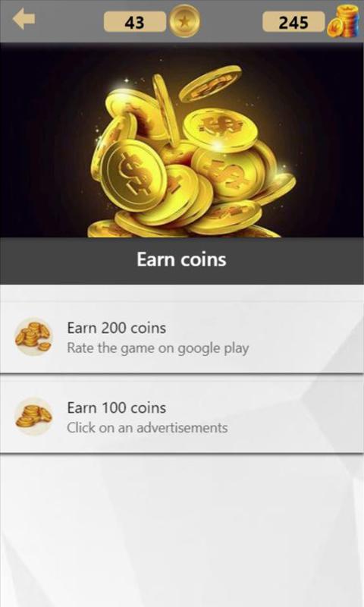Tap Rate the game on google play
The width and height of the screenshot is (364, 607).
[158, 348]
